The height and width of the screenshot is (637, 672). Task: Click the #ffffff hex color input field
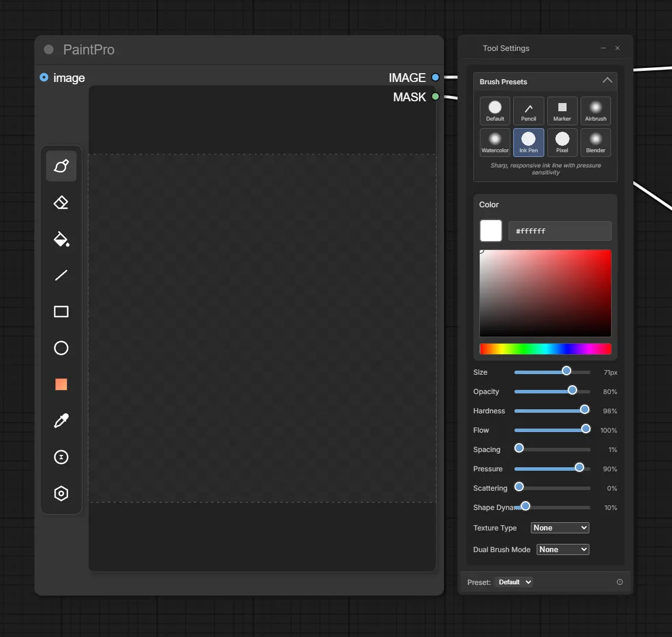(x=560, y=231)
